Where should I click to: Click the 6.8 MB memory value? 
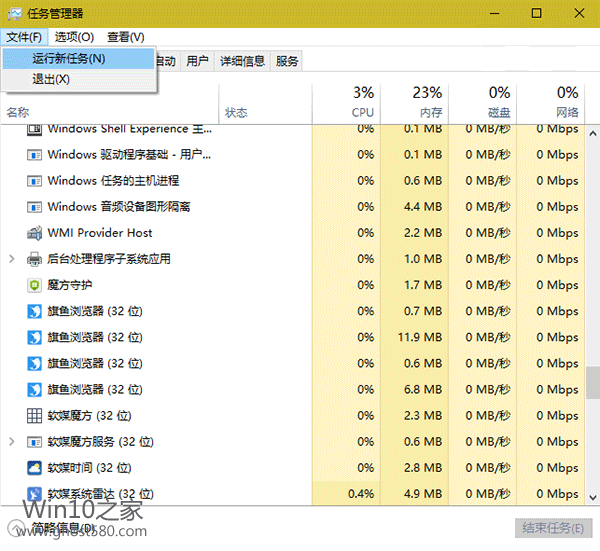423,390
